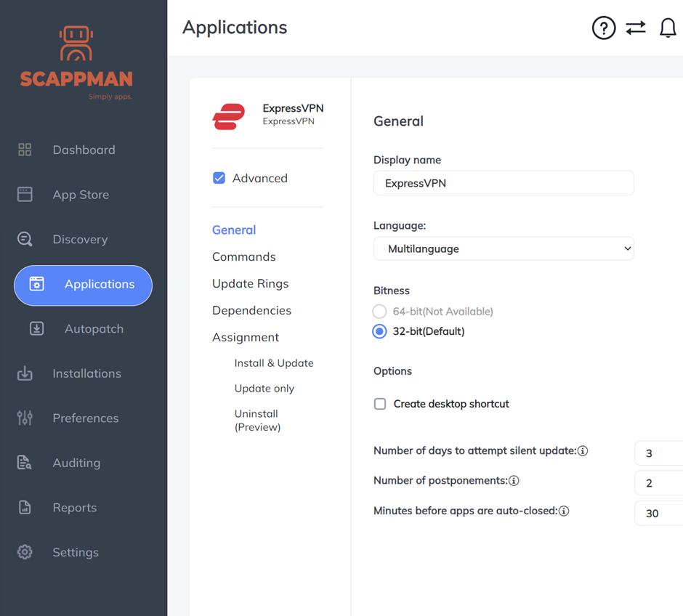Open the Dependencies section
683x616 pixels.
click(x=251, y=310)
